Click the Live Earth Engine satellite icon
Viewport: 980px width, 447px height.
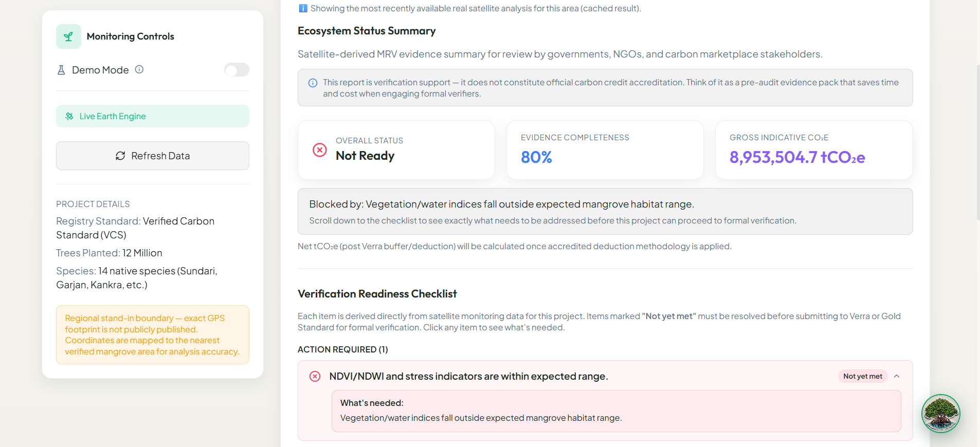(69, 116)
